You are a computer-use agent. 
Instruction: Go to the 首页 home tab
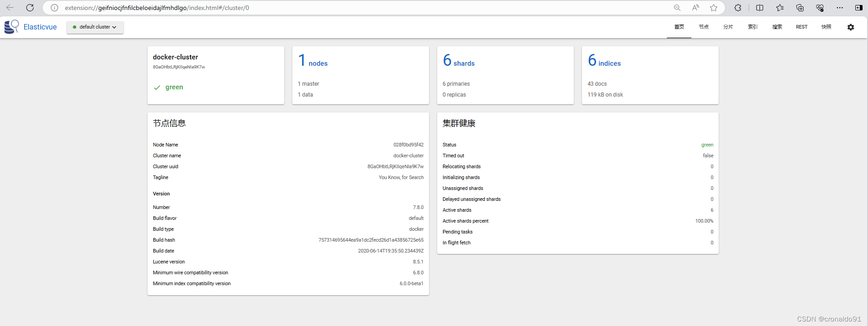[x=679, y=27]
